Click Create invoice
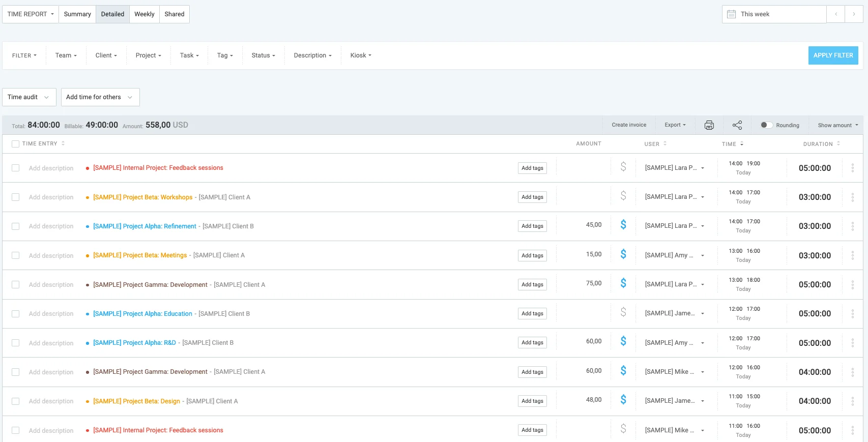Viewport: 868px width, 442px height. coord(629,125)
